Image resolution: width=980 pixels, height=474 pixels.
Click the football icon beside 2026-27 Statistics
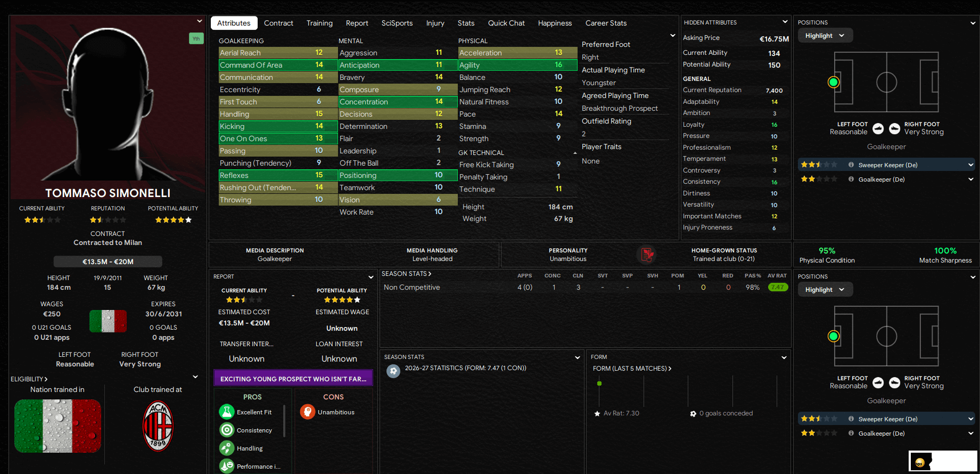(x=393, y=371)
